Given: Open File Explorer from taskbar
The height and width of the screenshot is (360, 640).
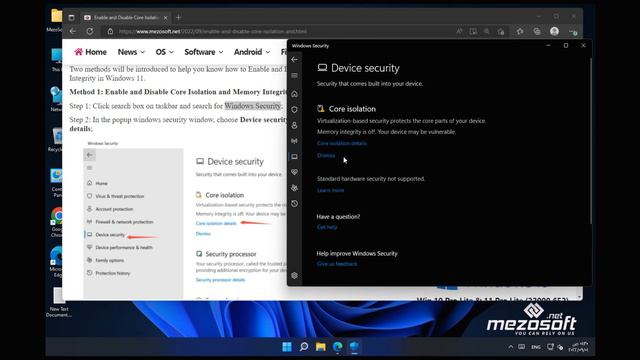Looking at the screenshot, I should 321,347.
